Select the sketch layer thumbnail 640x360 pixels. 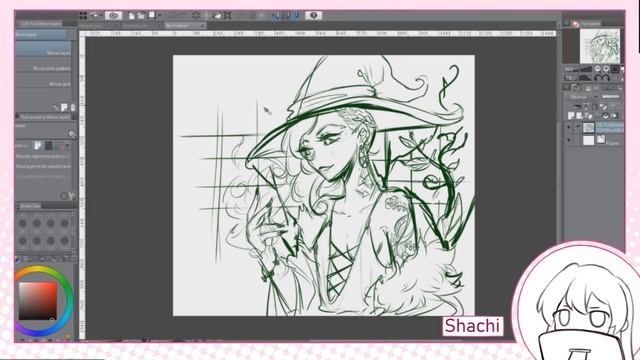[x=589, y=127]
